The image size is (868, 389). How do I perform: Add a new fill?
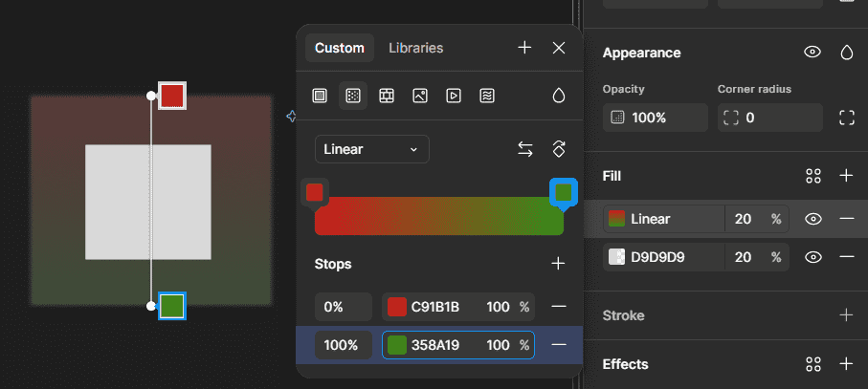click(846, 176)
